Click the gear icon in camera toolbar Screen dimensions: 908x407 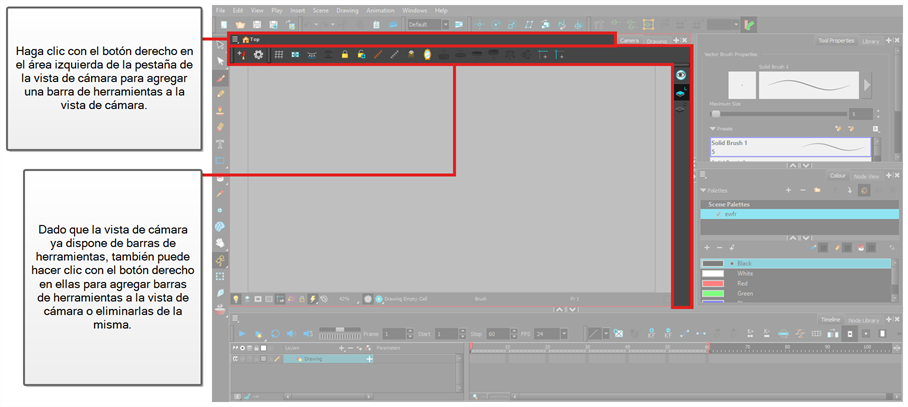(x=259, y=54)
